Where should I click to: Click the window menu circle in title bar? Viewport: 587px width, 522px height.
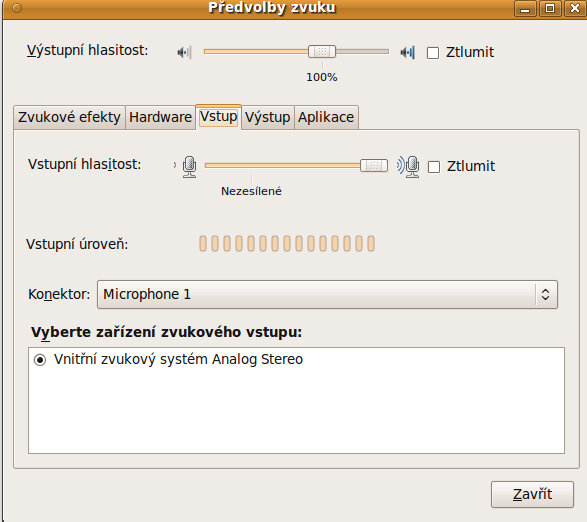[17, 8]
